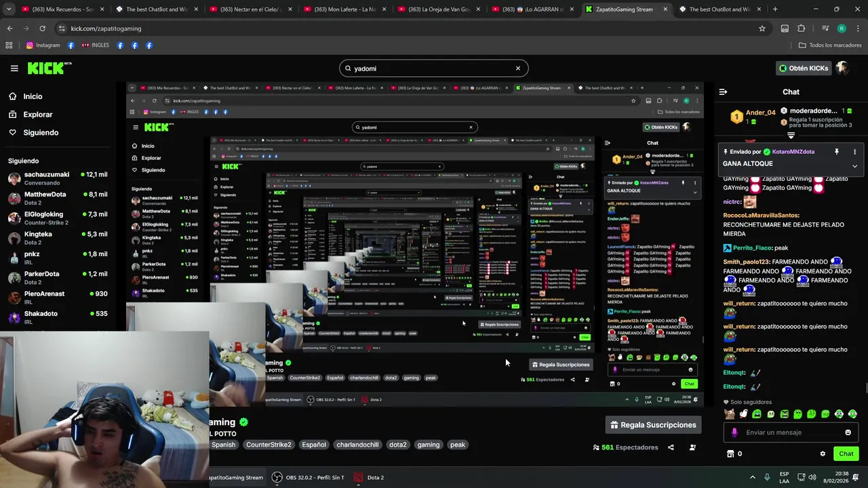Screen dimensions: 868x488
Task: Go back in browser history
Action: (9, 28)
